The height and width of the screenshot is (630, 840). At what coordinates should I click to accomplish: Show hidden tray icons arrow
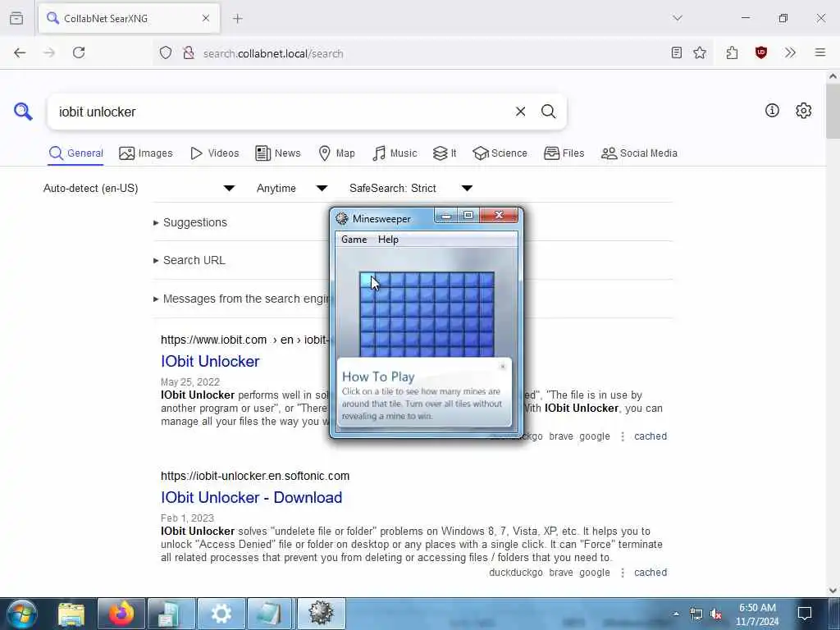(x=676, y=614)
